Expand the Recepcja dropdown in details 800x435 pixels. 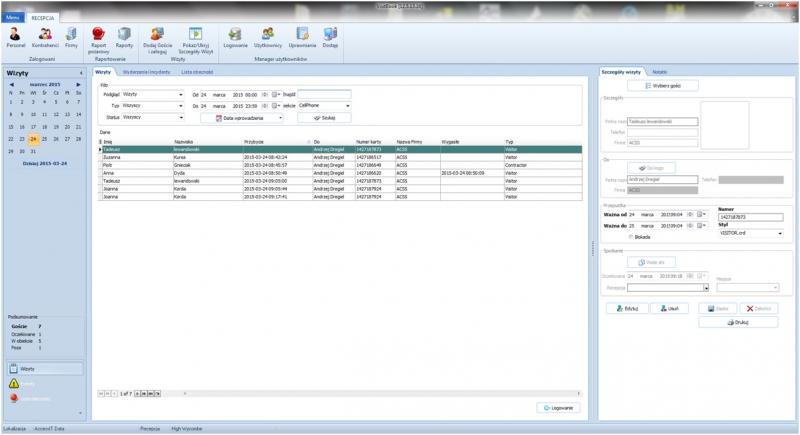[x=706, y=288]
